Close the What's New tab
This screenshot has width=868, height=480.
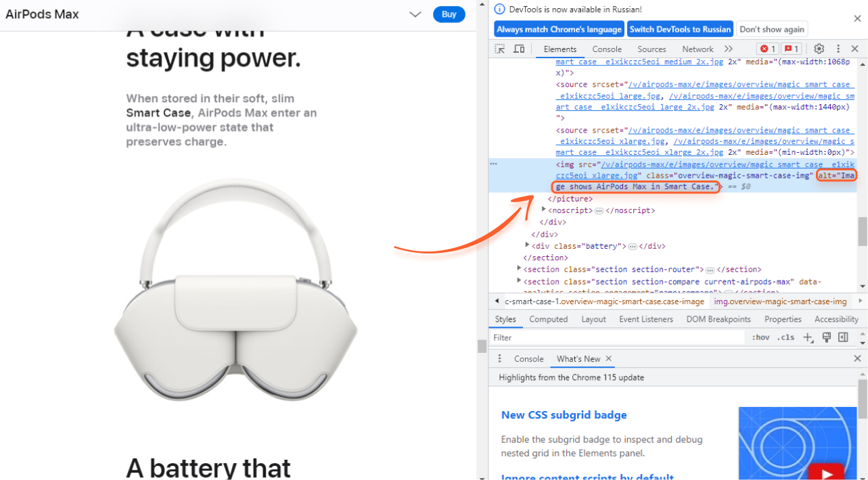coord(608,359)
